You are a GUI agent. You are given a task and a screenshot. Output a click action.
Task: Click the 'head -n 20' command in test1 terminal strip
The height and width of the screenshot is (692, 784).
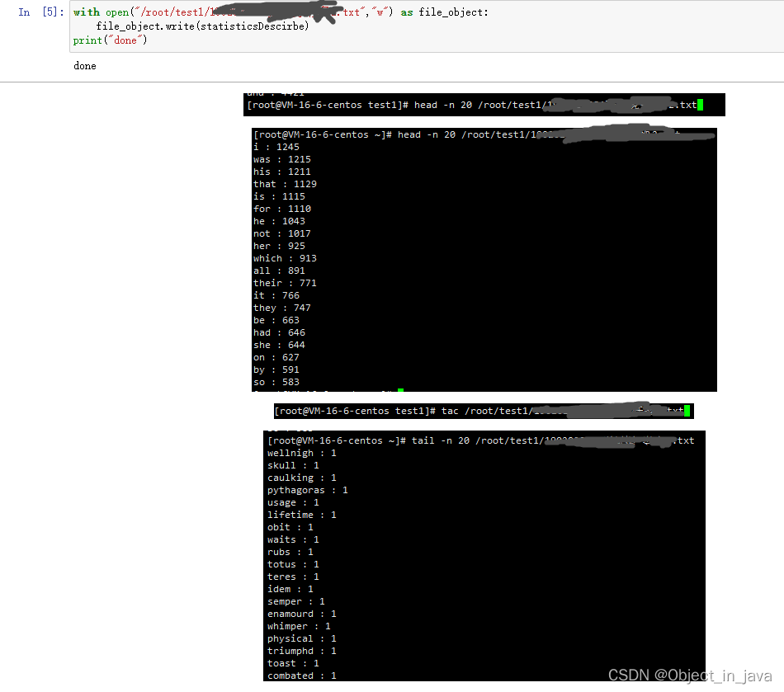click(x=445, y=105)
